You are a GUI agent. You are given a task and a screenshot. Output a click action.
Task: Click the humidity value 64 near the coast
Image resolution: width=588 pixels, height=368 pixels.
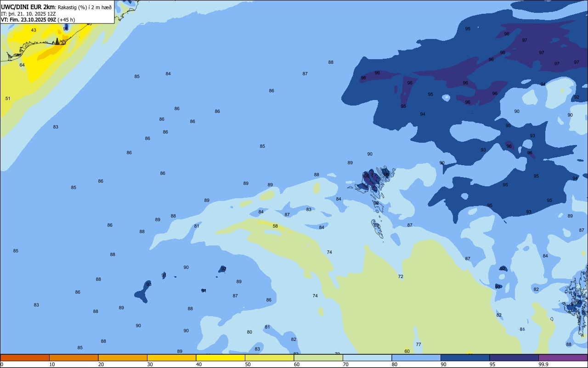[x=22, y=65]
